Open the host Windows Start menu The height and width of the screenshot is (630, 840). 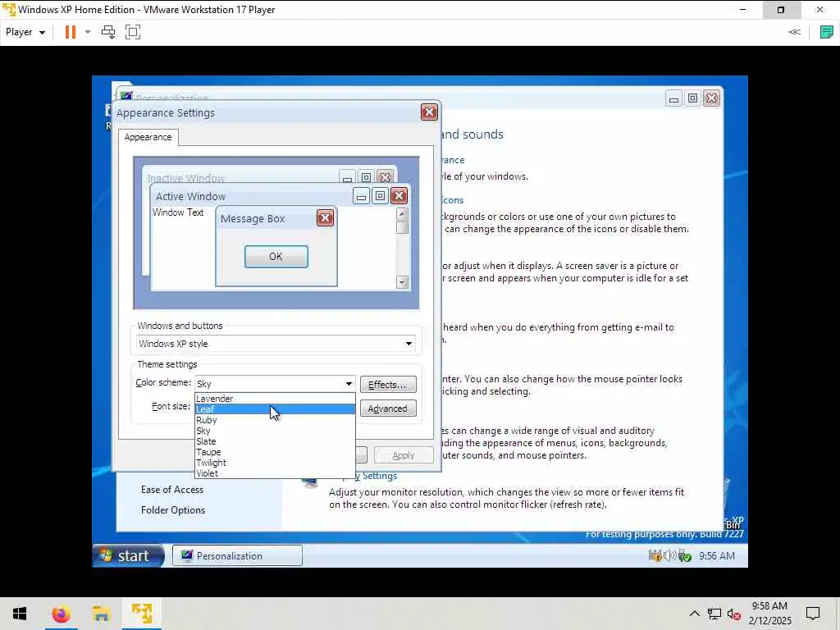20,614
